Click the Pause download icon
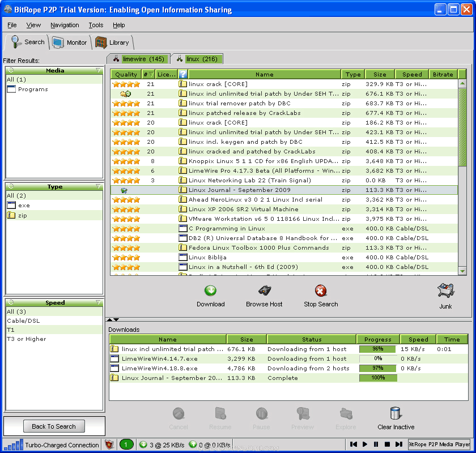Viewport: 476px width, 453px height. click(261, 413)
